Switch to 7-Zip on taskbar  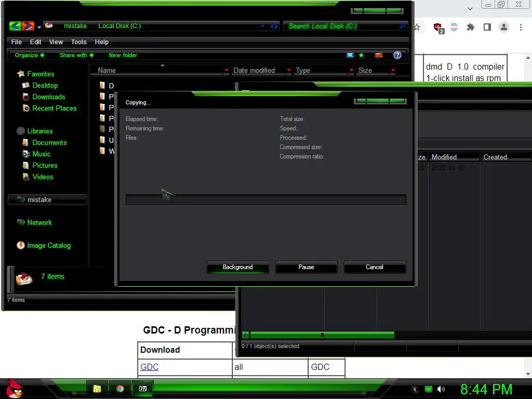point(143,389)
